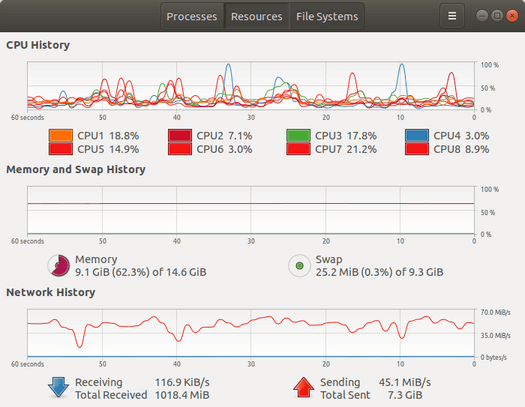Click the Network History graph area
This screenshot has height=407, width=525.
pos(251,333)
